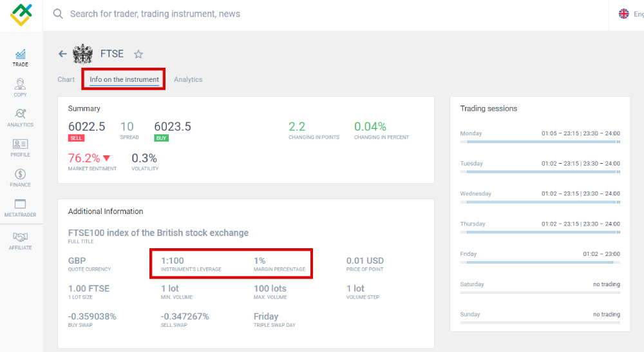Open the language selector UK flag
The height and width of the screenshot is (352, 644).
(x=623, y=14)
